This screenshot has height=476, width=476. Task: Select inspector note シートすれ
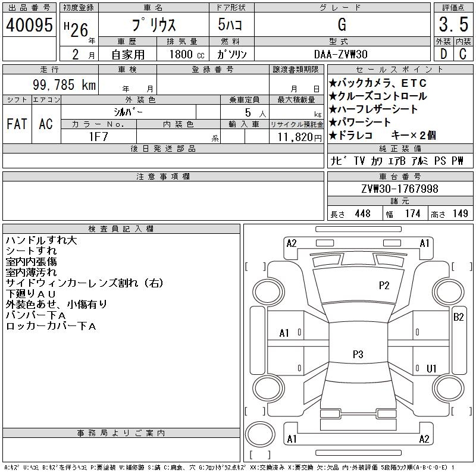pos(31,251)
